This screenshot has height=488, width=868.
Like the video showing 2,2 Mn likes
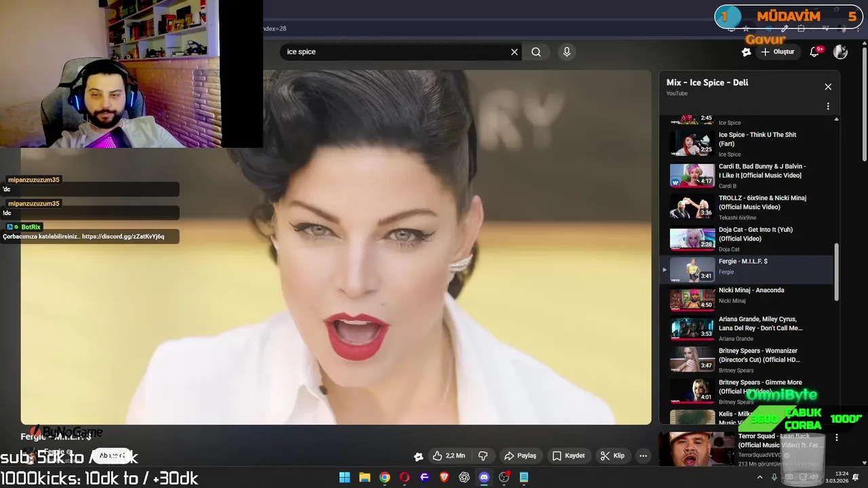coord(449,455)
